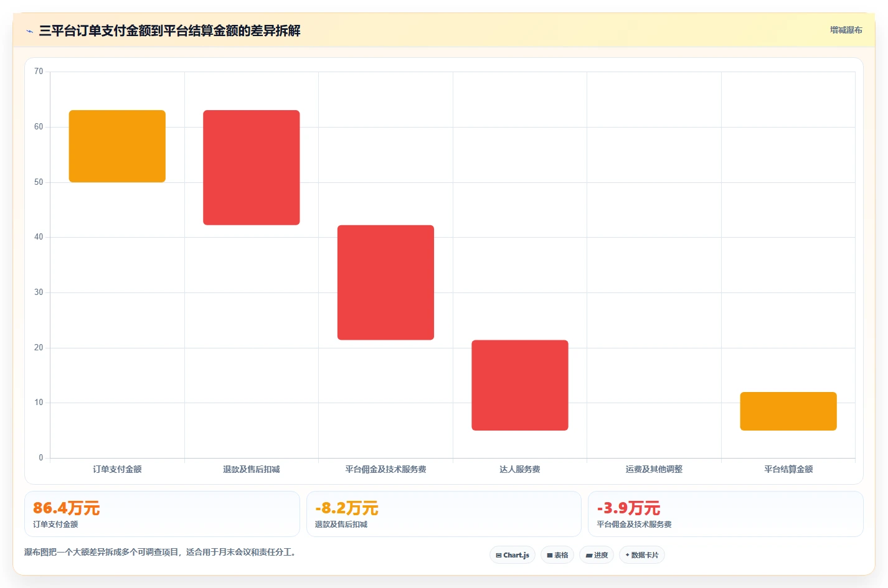888x588 pixels.
Task: Click the red 达人服务费 bar
Action: [520, 385]
